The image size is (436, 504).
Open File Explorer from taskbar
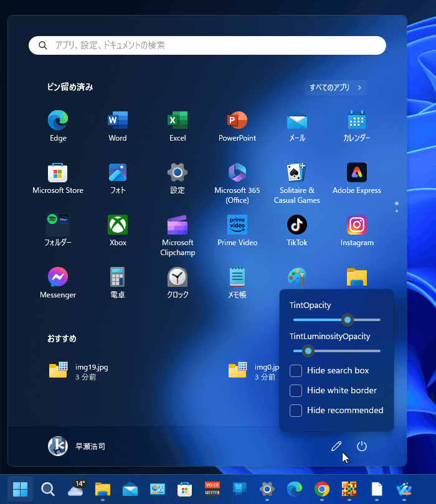coord(103,489)
